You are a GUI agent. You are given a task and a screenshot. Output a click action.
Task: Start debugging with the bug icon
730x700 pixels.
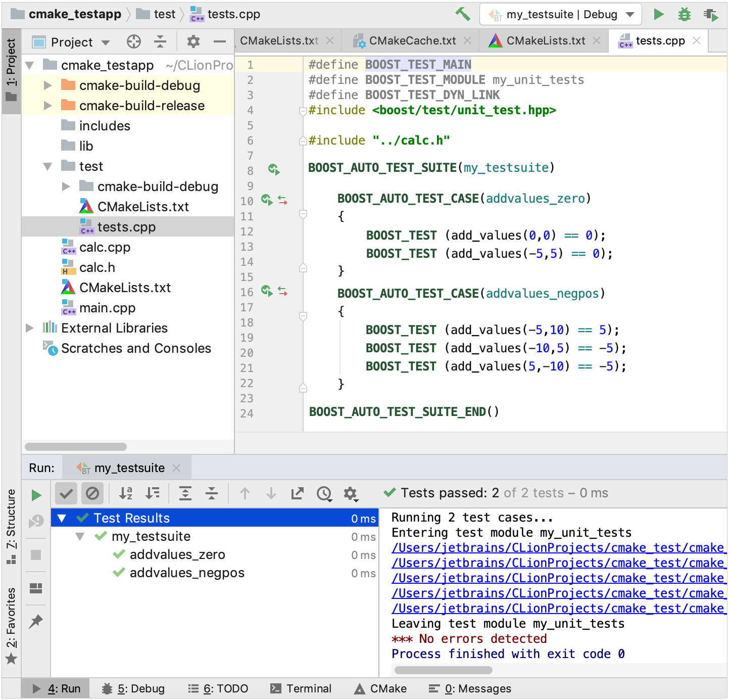coord(685,14)
